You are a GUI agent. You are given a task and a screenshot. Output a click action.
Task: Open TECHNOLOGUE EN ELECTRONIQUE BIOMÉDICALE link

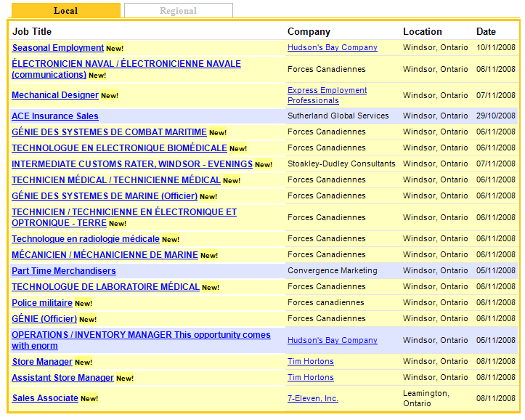click(x=120, y=148)
